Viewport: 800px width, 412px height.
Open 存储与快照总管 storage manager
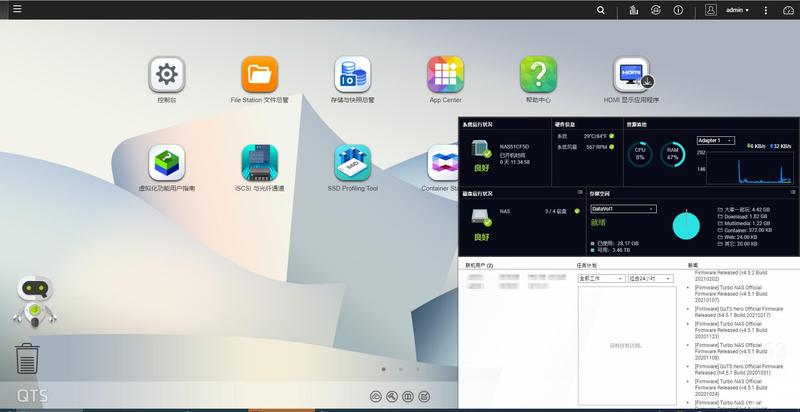coord(353,74)
